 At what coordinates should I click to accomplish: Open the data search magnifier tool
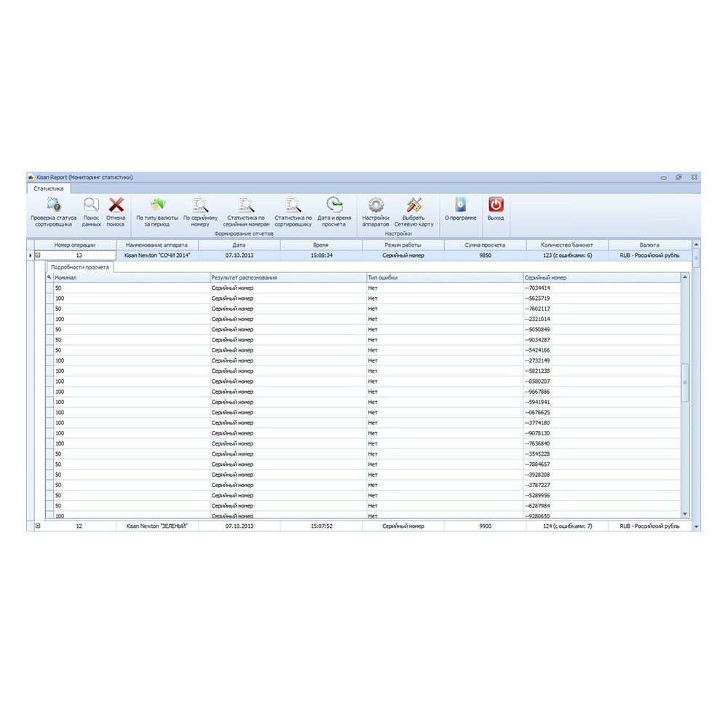pos(91,205)
